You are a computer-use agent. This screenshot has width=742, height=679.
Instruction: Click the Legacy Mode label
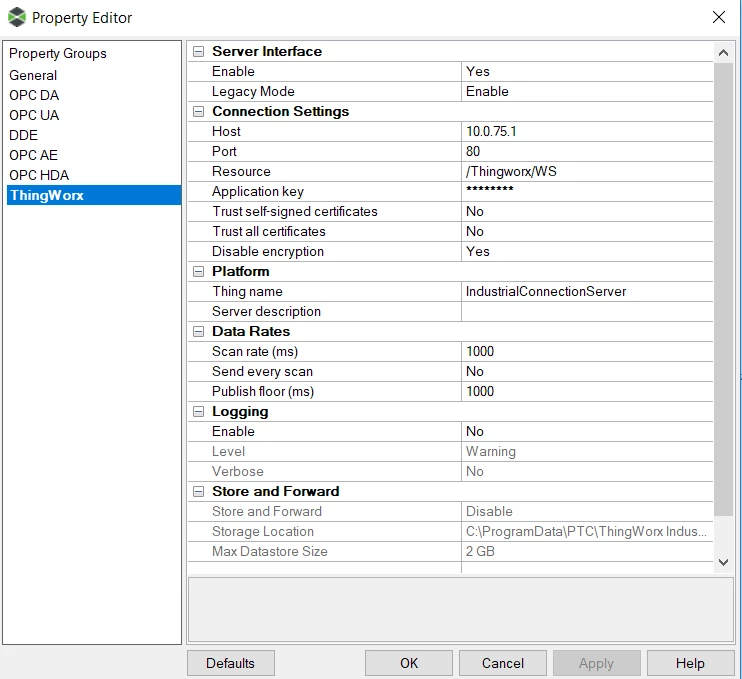coord(253,91)
